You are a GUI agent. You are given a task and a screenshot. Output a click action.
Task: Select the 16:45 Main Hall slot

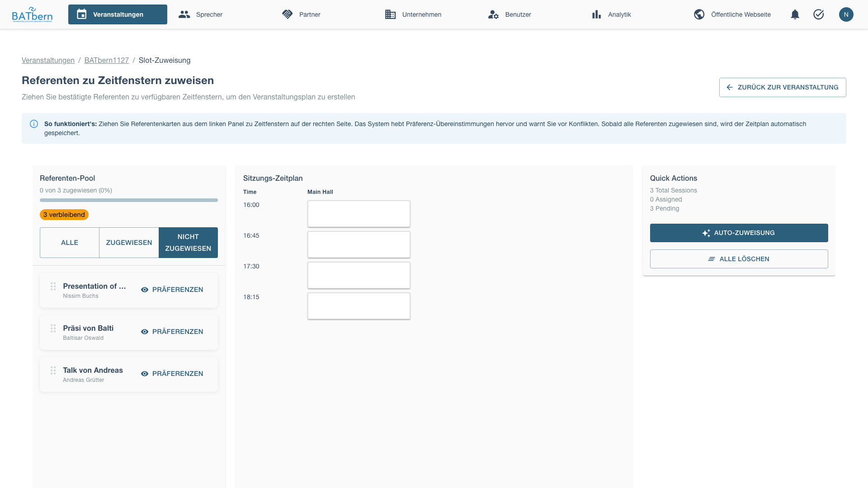point(359,244)
